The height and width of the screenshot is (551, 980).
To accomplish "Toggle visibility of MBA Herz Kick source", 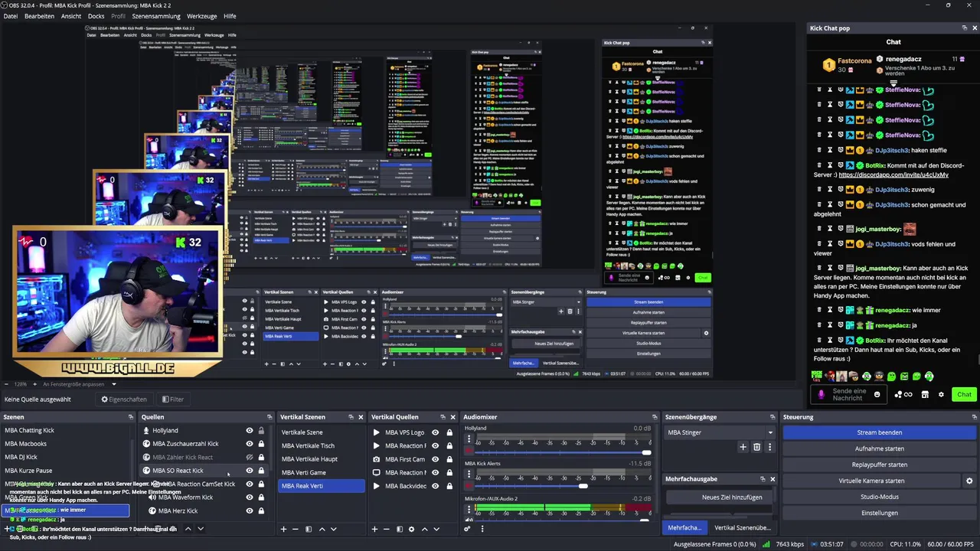I will tap(249, 510).
